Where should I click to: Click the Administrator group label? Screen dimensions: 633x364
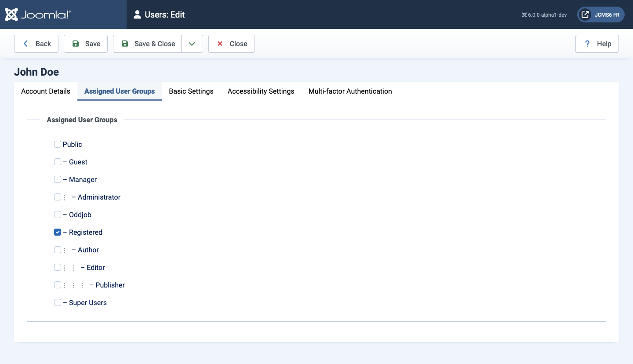click(x=92, y=197)
